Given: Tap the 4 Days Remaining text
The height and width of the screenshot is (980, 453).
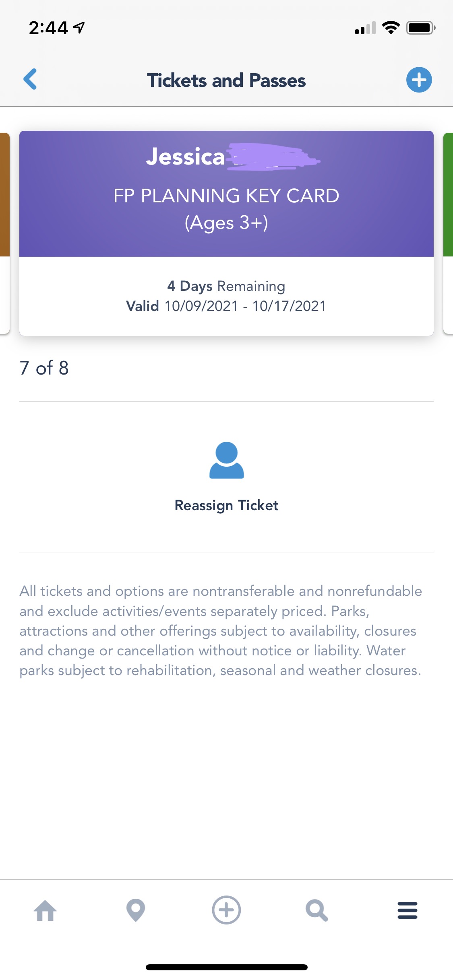Looking at the screenshot, I should coord(226,286).
